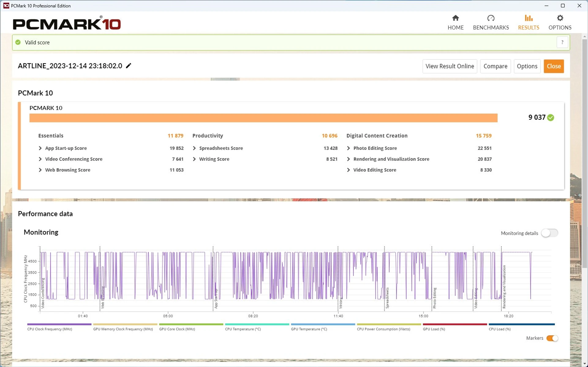588x367 pixels.
Task: Click the Video Conferencing marker in chart
Action: pos(43,293)
